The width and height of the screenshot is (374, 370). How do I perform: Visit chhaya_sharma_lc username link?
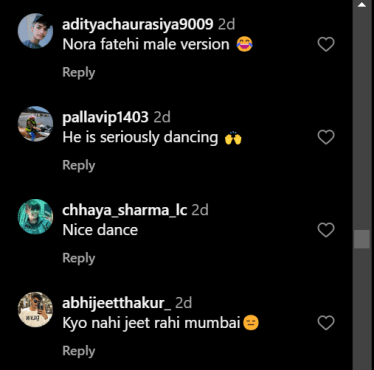pyautogui.click(x=125, y=210)
